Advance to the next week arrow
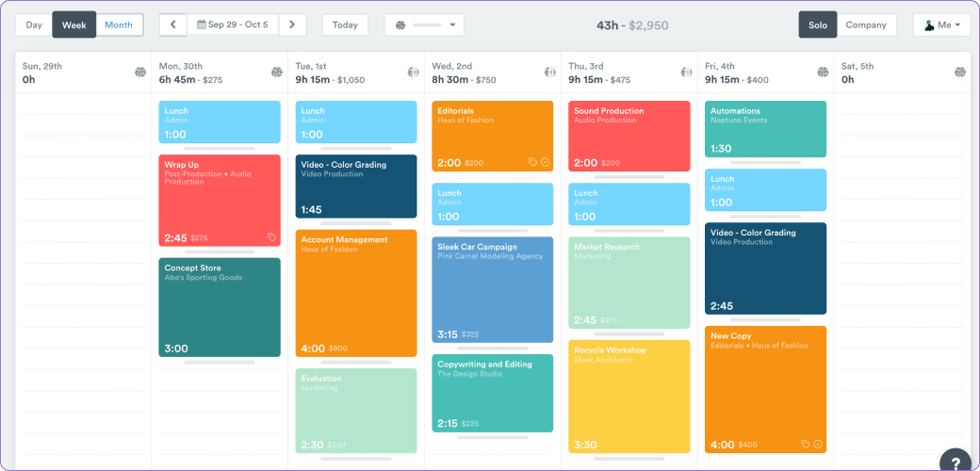Image resolution: width=980 pixels, height=471 pixels. 293,24
